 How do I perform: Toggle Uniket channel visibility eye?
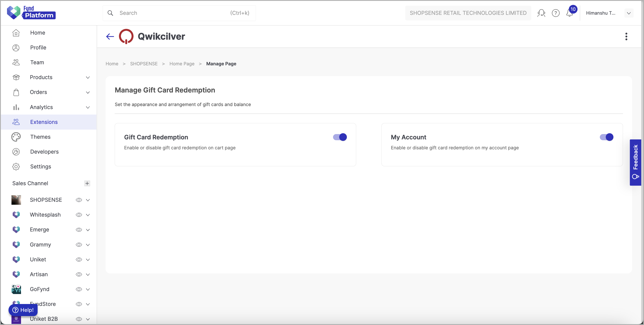click(79, 260)
